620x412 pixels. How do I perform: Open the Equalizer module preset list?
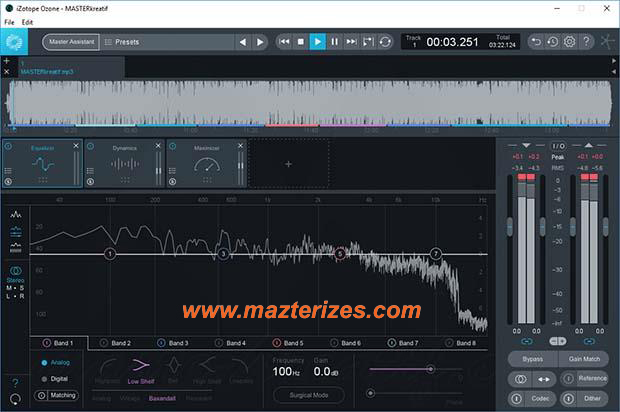coord(8,171)
